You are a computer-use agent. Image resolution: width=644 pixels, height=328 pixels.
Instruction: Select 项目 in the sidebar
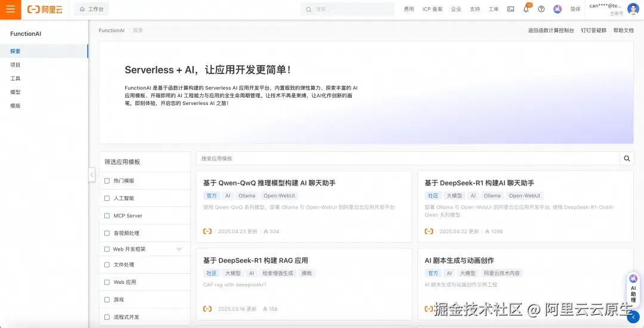(x=44, y=65)
